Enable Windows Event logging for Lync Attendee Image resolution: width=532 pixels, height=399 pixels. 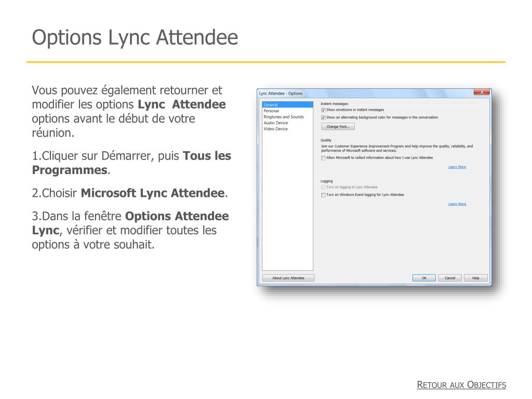(323, 195)
